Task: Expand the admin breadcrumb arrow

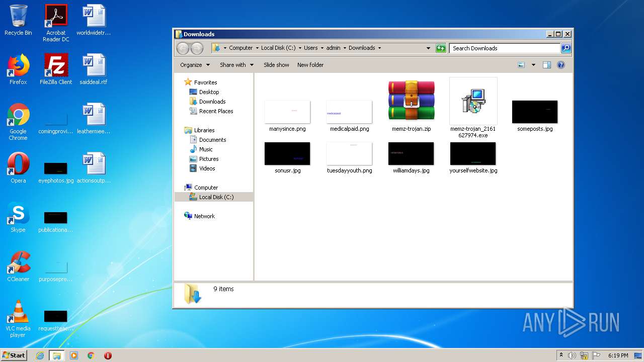Action: 345,48
